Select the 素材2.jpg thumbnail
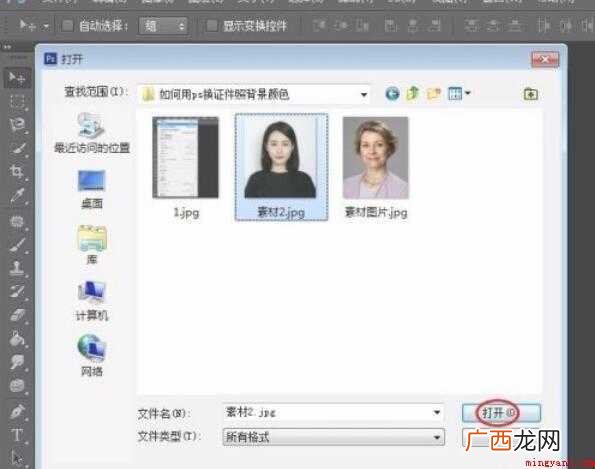The image size is (595, 469). [281, 156]
